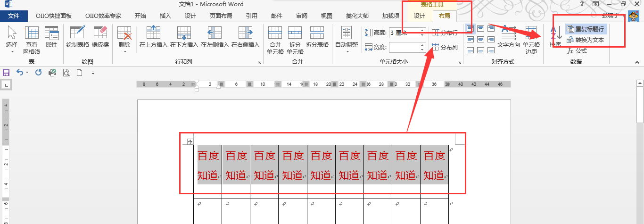Screen dimensions: 644x224
Task: Click 排序 (Sort) icon
Action: pos(555,37)
